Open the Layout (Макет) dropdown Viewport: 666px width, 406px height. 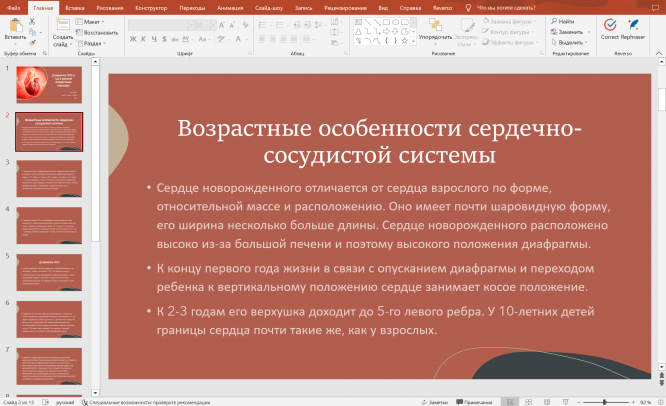[92, 21]
